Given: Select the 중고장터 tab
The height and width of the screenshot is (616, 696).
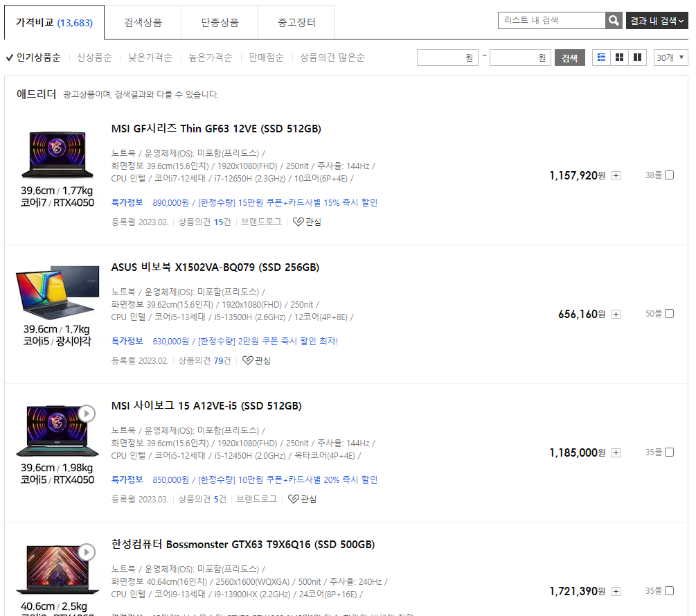Looking at the screenshot, I should point(296,22).
